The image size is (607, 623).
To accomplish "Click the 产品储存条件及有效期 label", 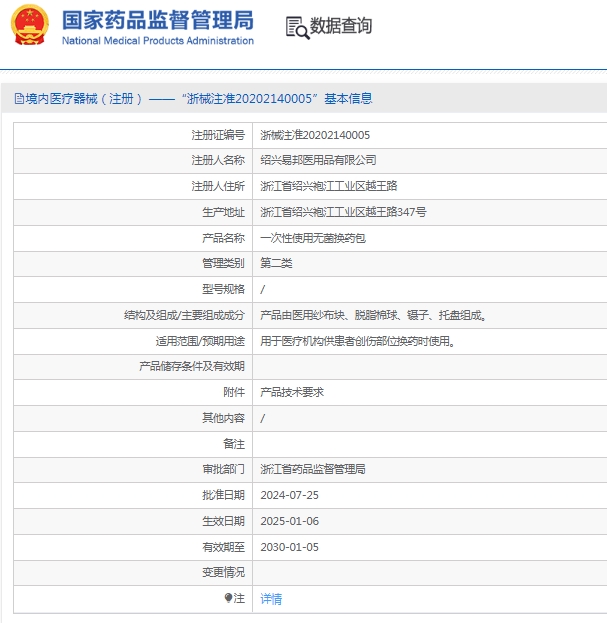I will (192, 366).
